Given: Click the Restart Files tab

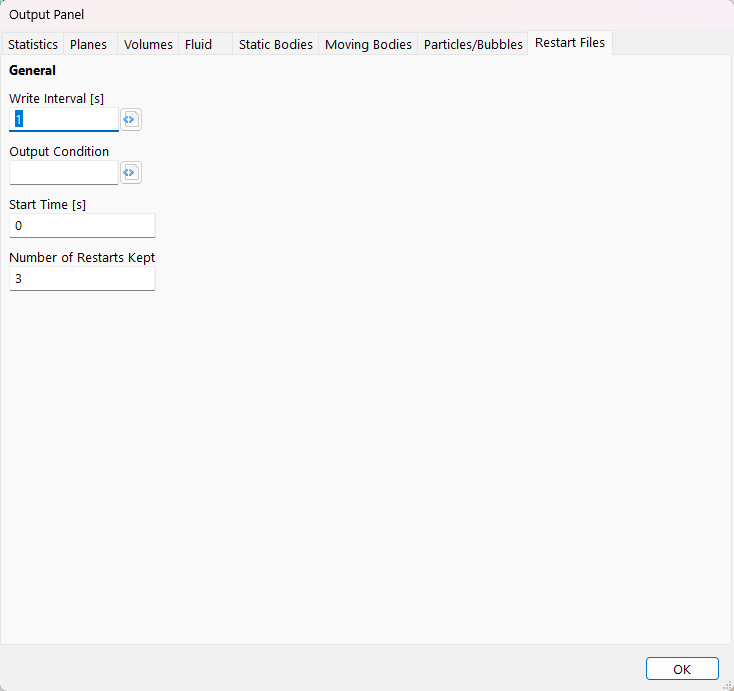Looking at the screenshot, I should [570, 43].
